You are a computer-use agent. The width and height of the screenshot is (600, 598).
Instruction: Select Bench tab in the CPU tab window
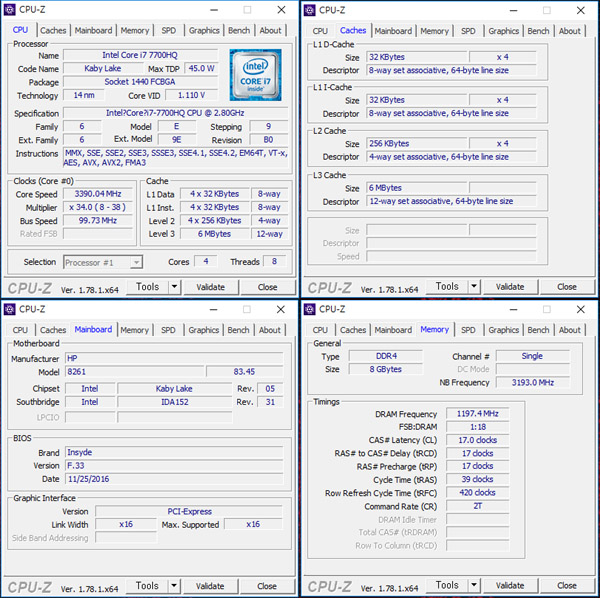[x=239, y=30]
